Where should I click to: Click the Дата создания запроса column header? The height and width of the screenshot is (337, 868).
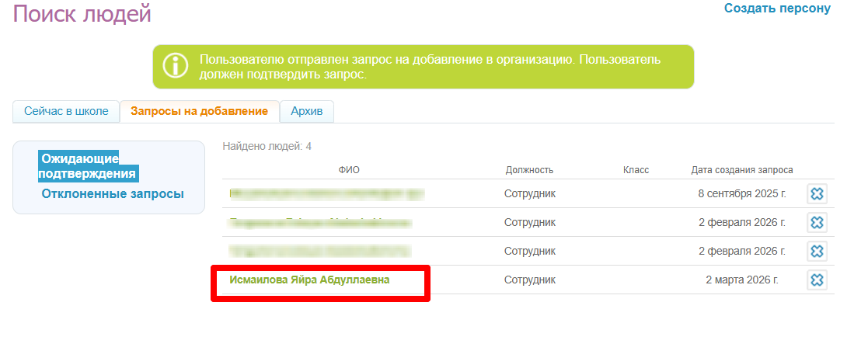(741, 170)
